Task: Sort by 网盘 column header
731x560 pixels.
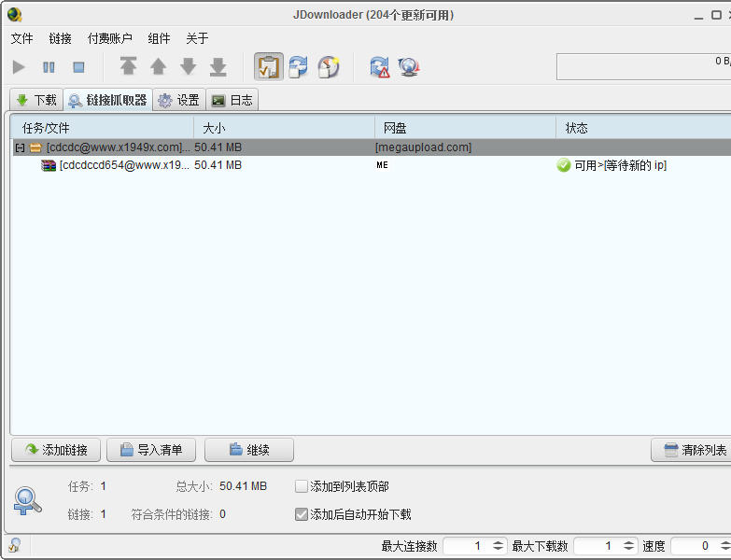Action: point(465,128)
